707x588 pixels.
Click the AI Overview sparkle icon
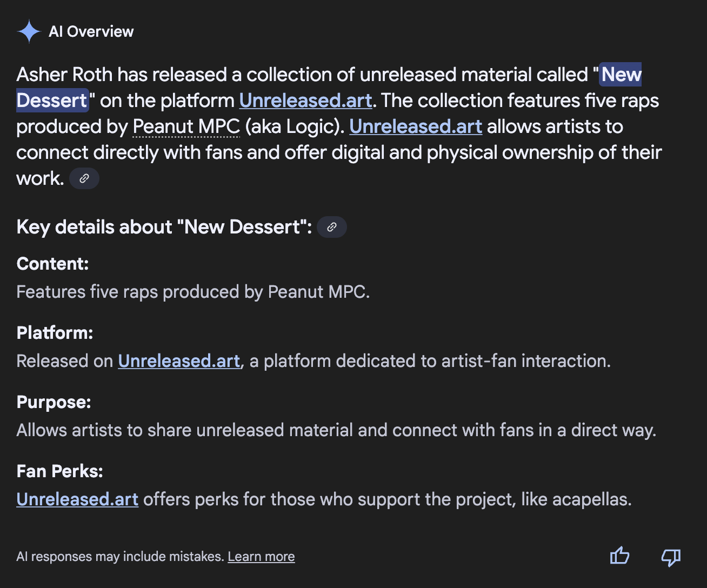tap(29, 31)
